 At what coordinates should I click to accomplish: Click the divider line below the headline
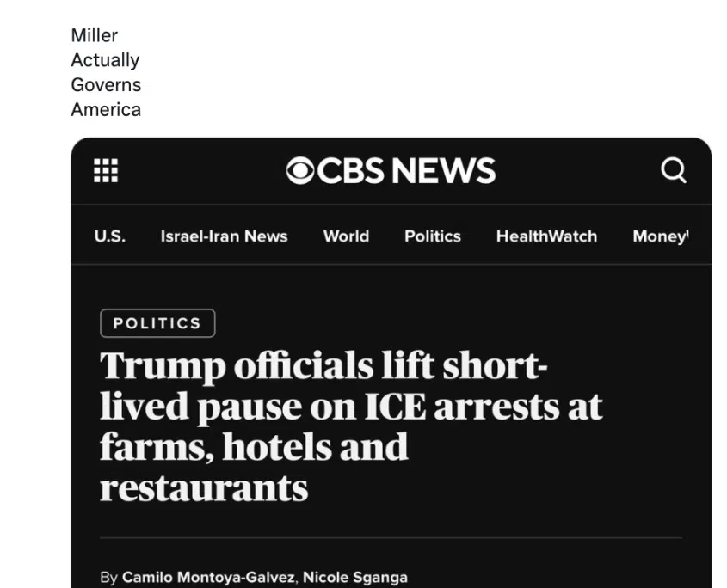coord(391,538)
